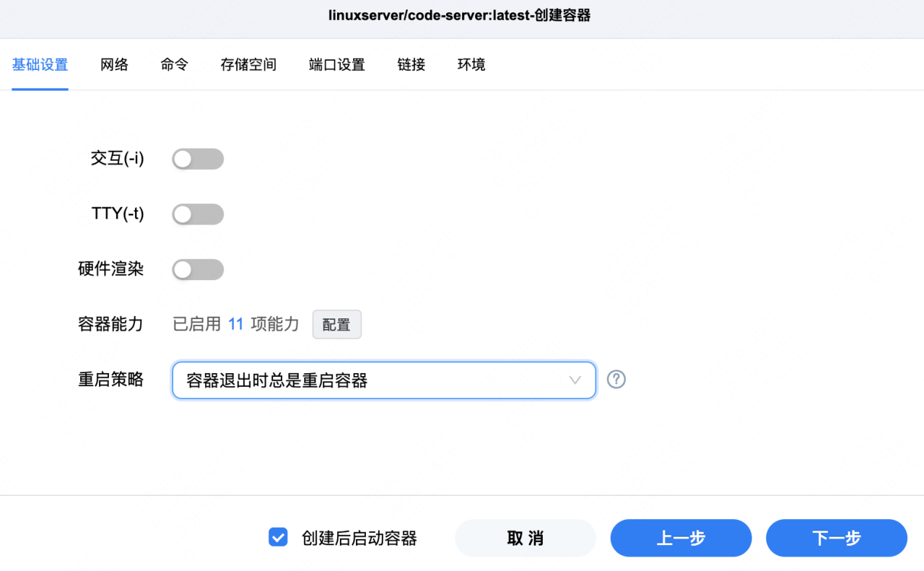Expand restart policy options list
Image resolution: width=924 pixels, height=571 pixels.
coord(383,380)
